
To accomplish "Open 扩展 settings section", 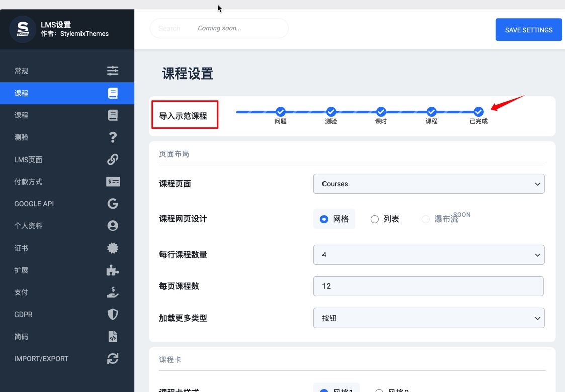I will (67, 270).
